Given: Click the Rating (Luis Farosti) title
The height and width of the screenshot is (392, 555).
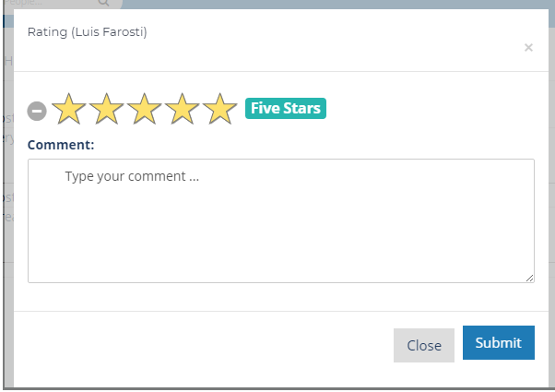Looking at the screenshot, I should (x=87, y=32).
